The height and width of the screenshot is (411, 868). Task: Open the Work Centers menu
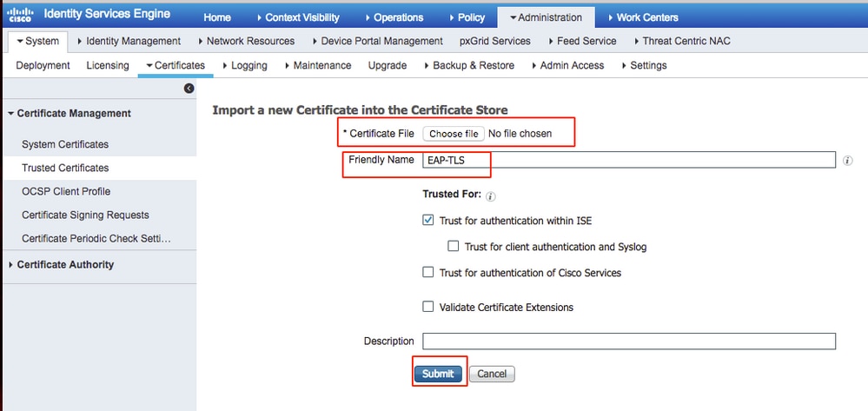(x=642, y=17)
